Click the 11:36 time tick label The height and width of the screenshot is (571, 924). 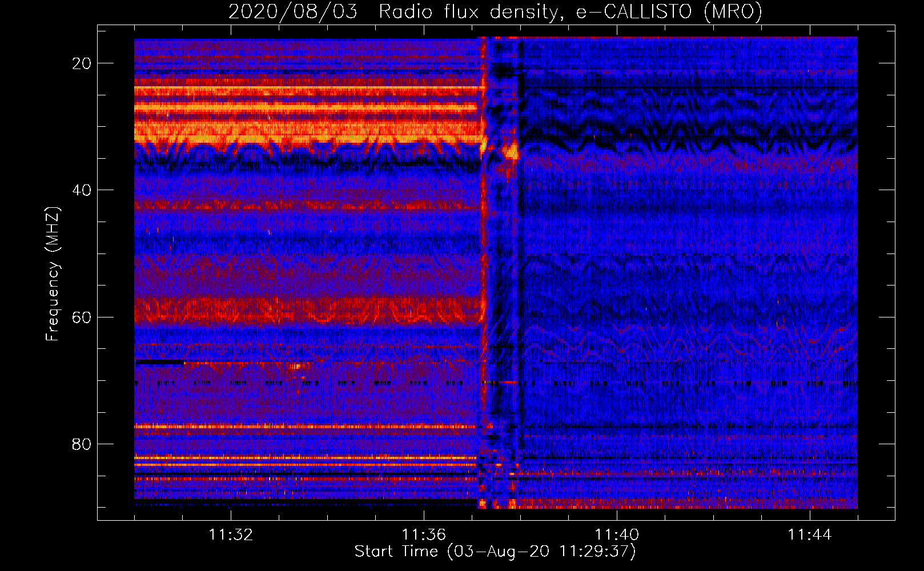[x=424, y=534]
